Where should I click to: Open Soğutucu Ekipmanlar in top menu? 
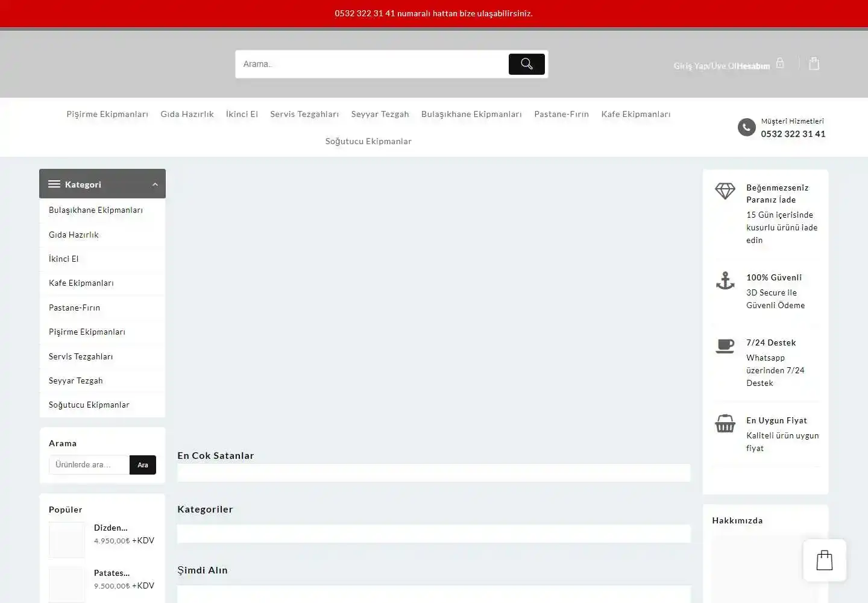pyautogui.click(x=368, y=141)
